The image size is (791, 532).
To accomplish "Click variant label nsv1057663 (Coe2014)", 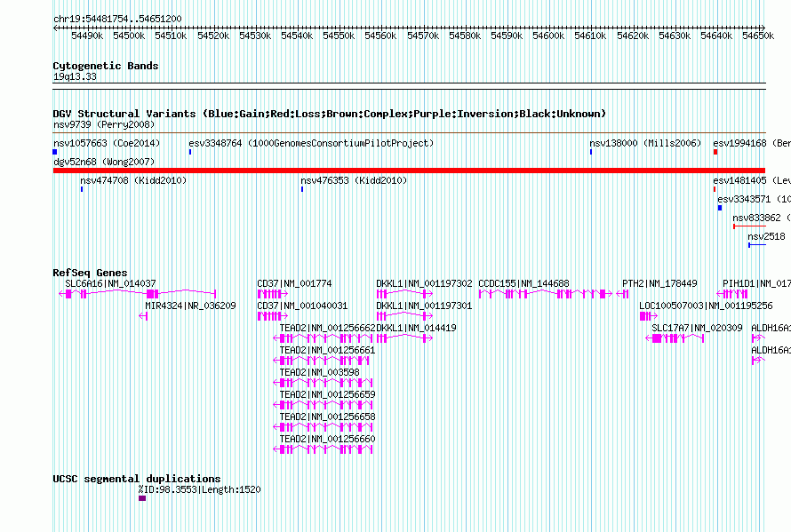I will tap(107, 143).
